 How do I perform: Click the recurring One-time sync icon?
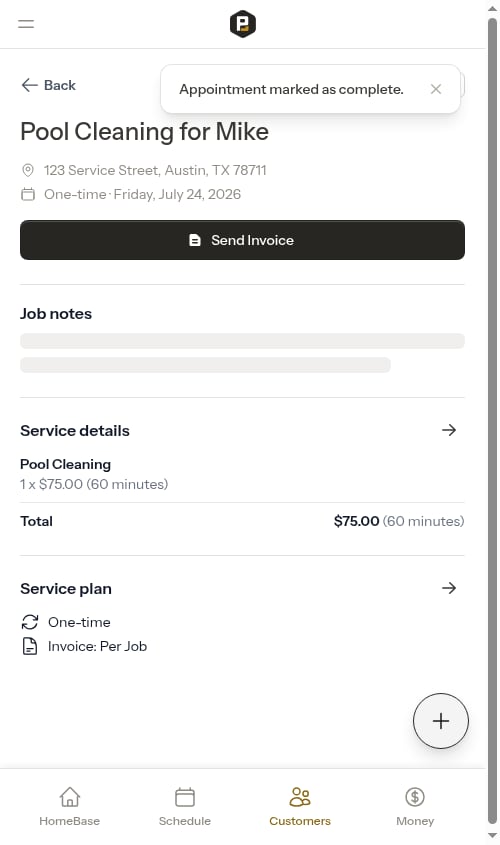point(30,622)
